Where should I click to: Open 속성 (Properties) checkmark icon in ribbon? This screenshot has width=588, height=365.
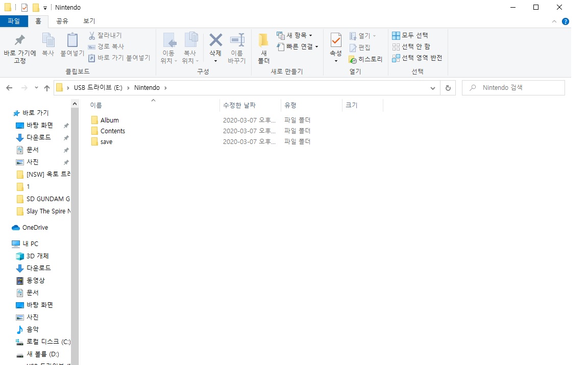pos(336,40)
